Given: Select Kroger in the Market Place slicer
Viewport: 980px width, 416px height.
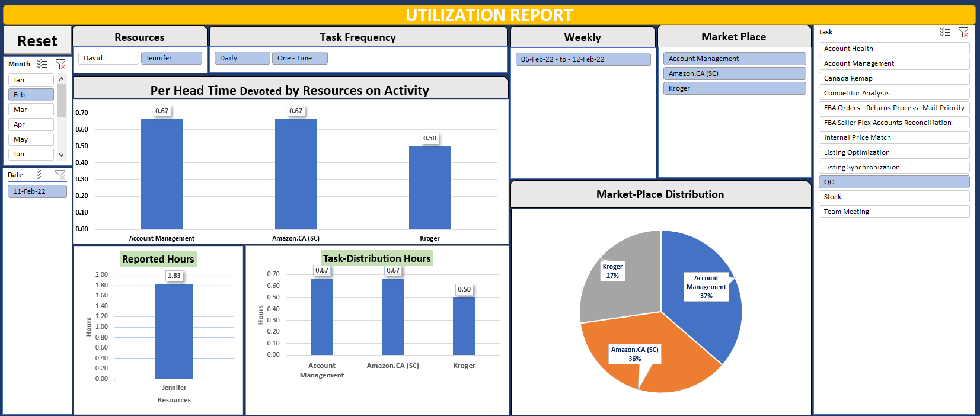Looking at the screenshot, I should click(735, 88).
